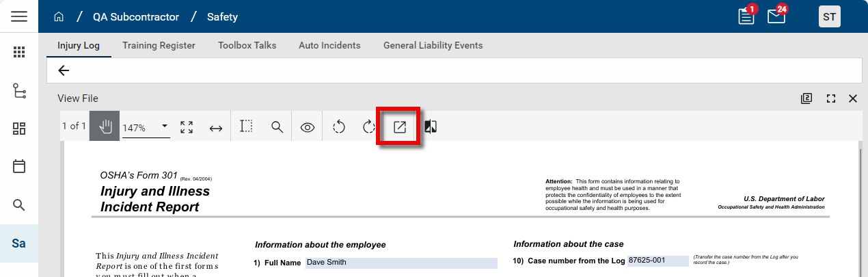Expand the hamburger navigation menu

[19, 16]
